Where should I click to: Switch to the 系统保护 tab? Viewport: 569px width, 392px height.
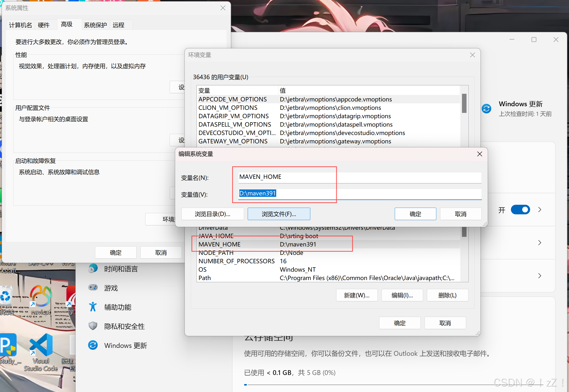(x=95, y=25)
